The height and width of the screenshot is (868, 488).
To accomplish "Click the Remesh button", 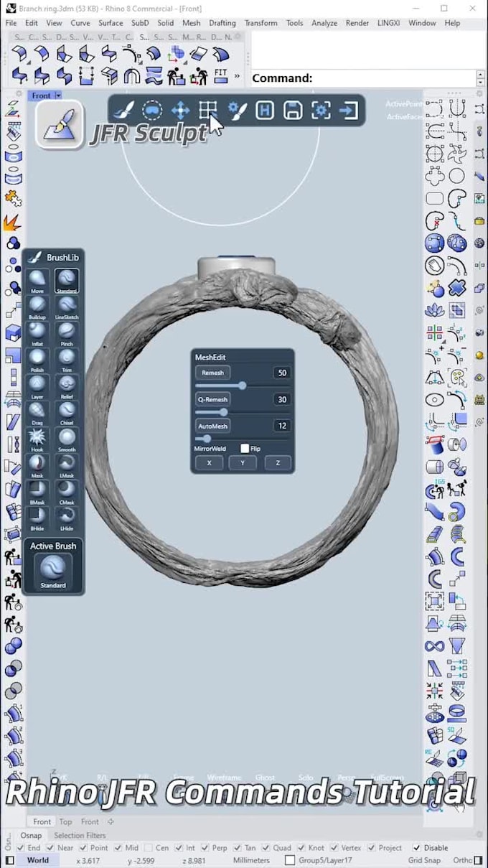I will tap(212, 373).
